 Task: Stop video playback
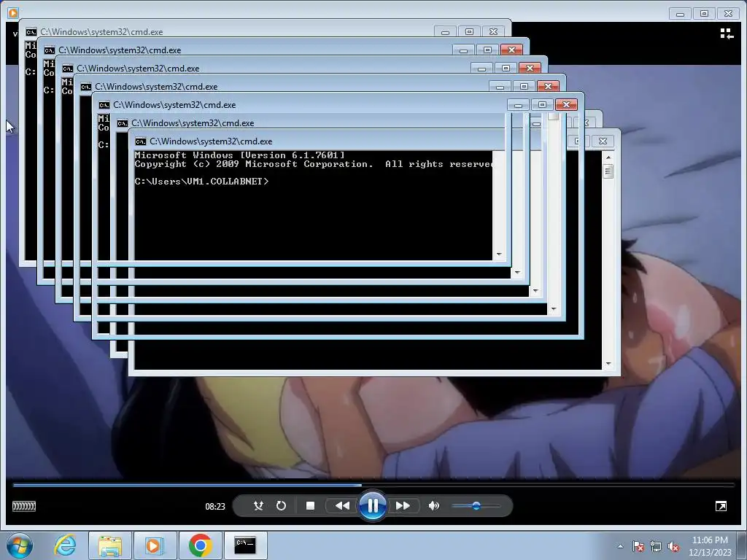pos(310,506)
